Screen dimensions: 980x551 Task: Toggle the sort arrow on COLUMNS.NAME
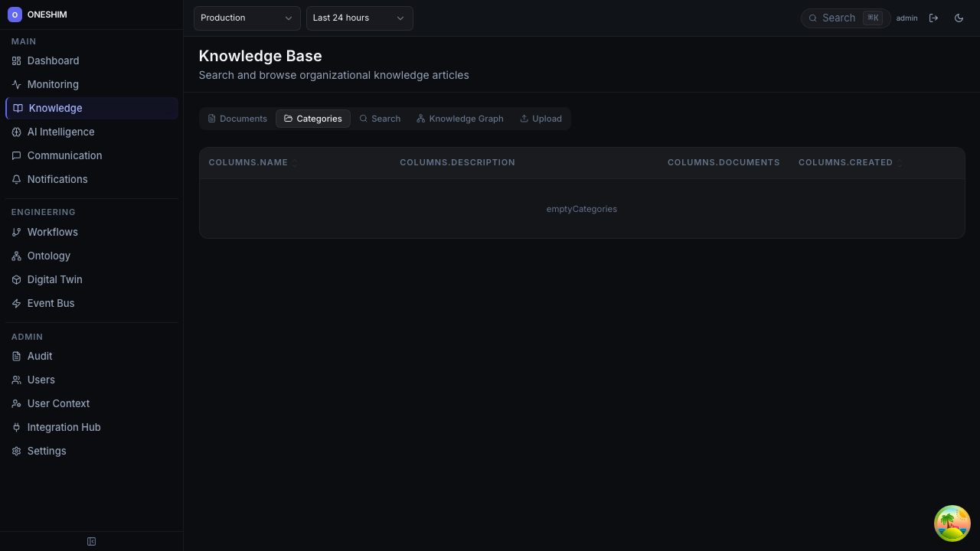click(x=294, y=163)
